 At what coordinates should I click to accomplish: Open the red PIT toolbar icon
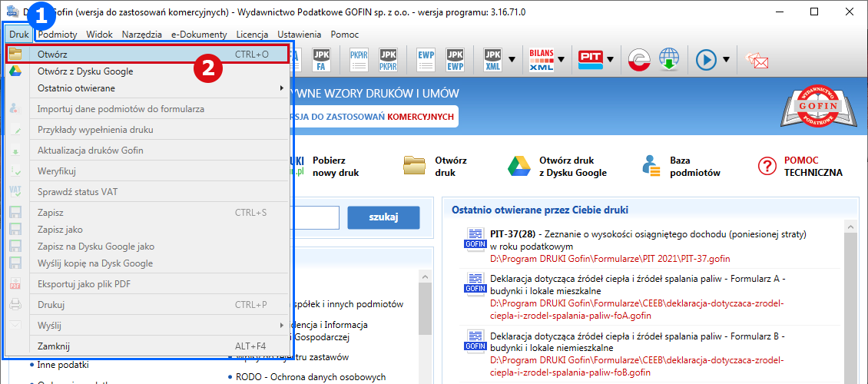[591, 58]
